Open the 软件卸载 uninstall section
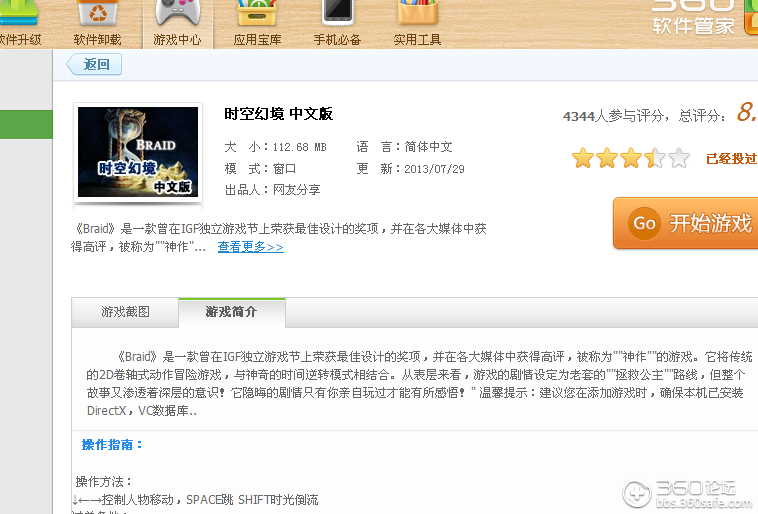The height and width of the screenshot is (514, 758). tap(97, 24)
